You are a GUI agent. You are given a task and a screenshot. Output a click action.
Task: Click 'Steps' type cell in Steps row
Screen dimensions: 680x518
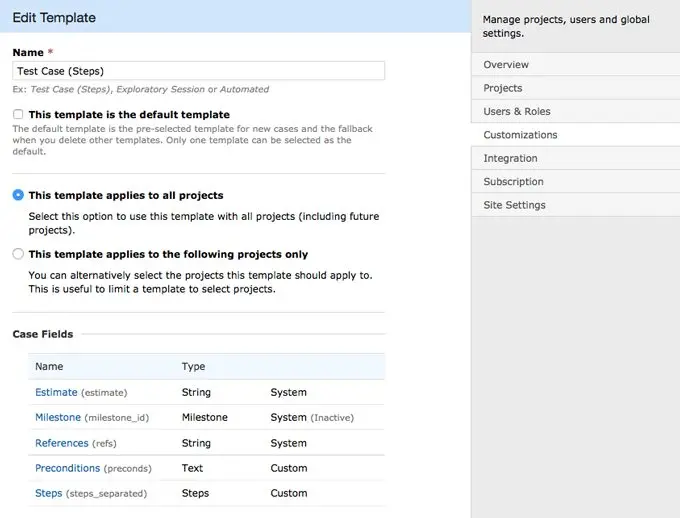[195, 493]
